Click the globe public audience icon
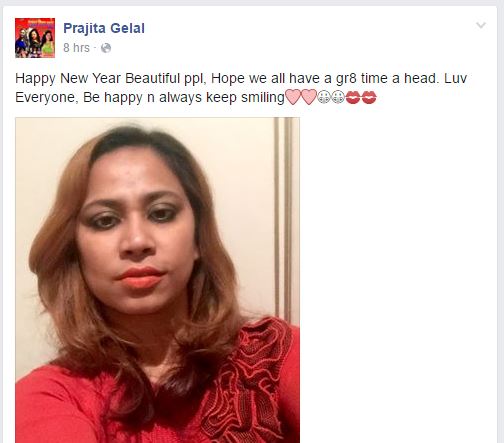The height and width of the screenshot is (443, 504). [x=106, y=48]
